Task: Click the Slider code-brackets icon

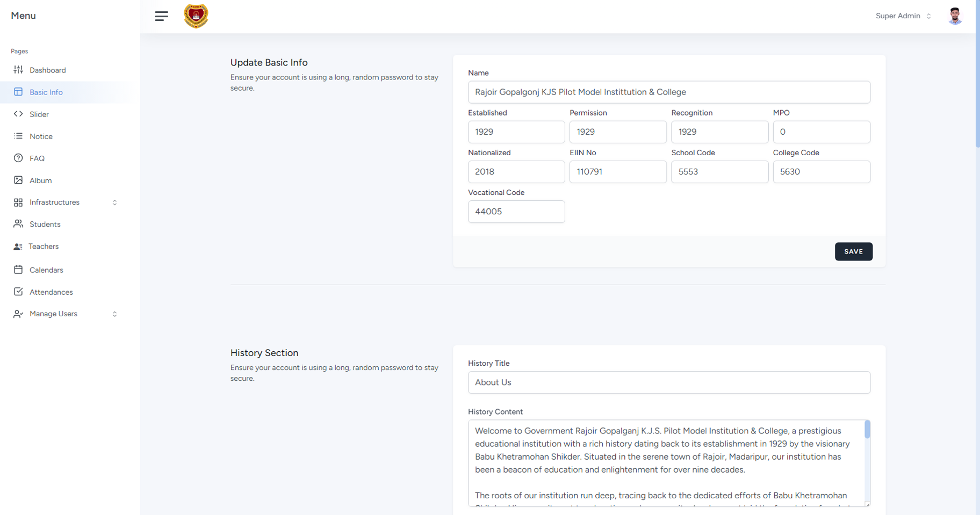Action: coord(18,114)
